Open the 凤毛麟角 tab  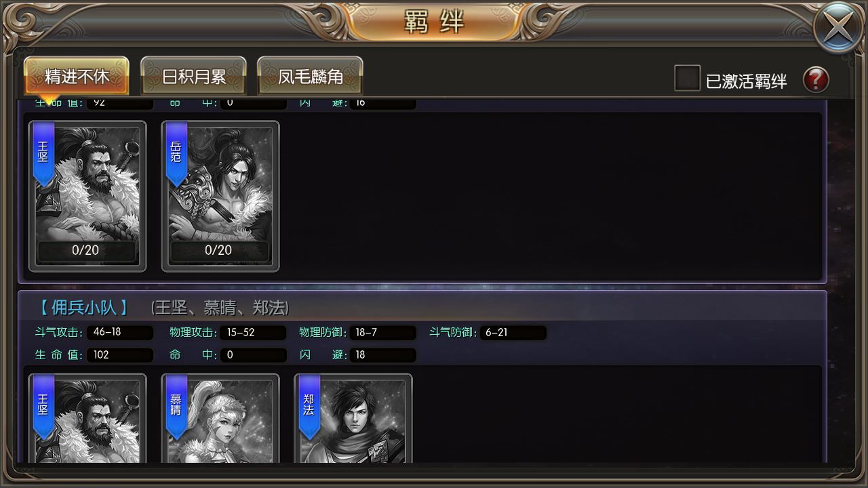pyautogui.click(x=310, y=76)
